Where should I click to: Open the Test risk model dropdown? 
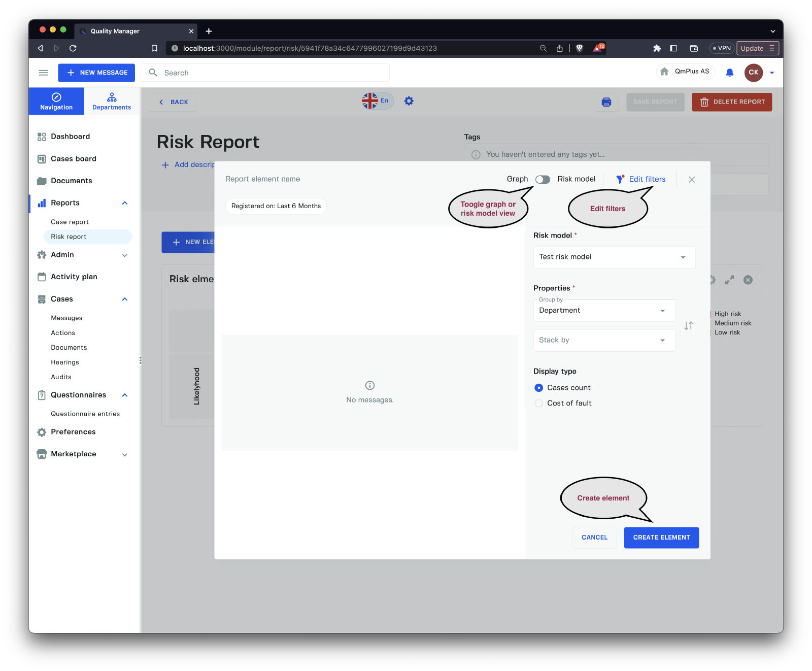click(614, 257)
